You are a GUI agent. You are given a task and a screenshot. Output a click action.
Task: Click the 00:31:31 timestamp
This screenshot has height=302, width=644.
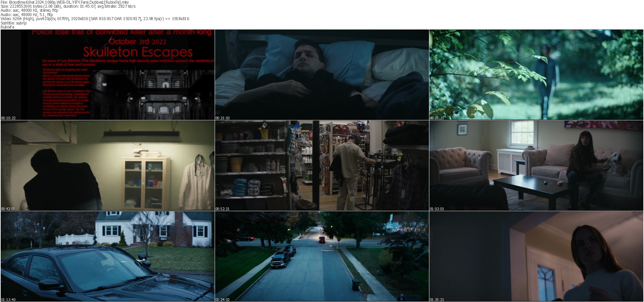click(x=437, y=118)
